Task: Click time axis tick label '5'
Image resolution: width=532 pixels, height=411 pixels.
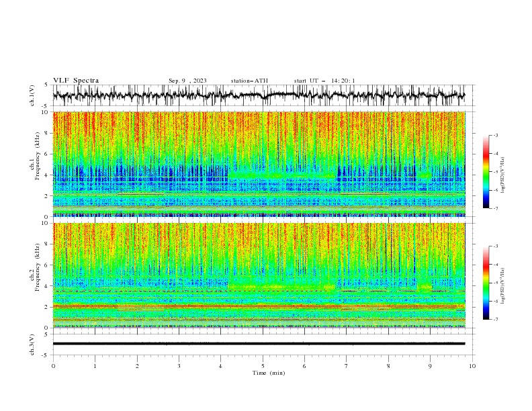Action: (263, 366)
